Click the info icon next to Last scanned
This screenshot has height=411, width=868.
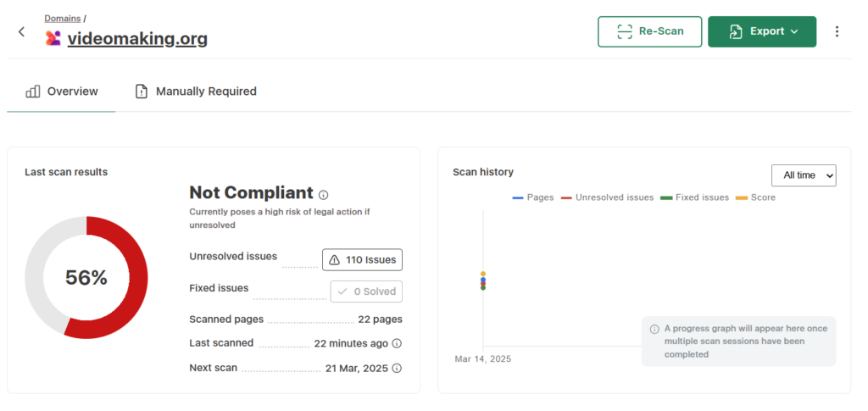click(397, 344)
